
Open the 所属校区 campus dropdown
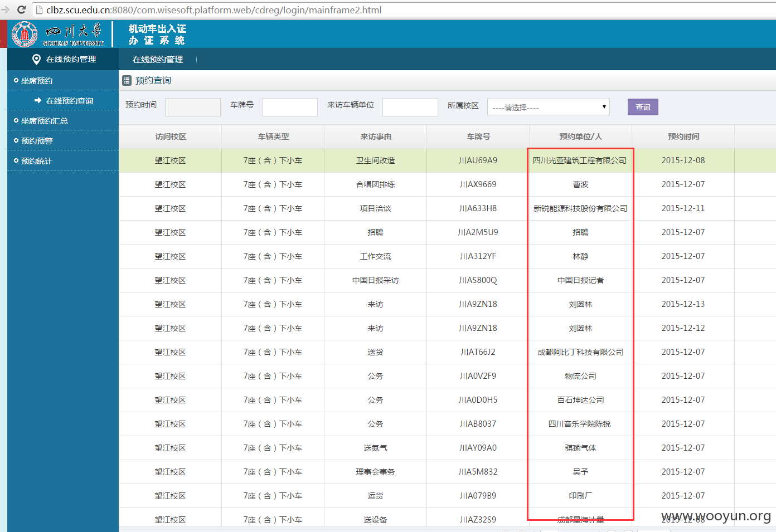(x=549, y=107)
